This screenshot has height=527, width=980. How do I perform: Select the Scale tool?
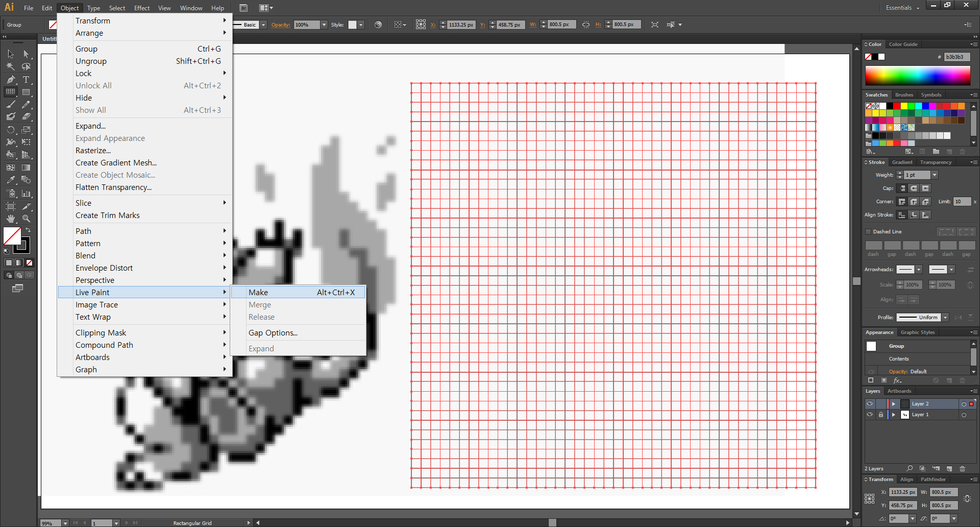click(x=26, y=130)
